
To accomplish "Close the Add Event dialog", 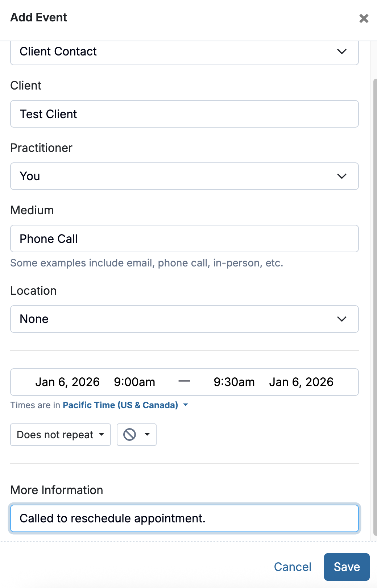I will pos(364,18).
